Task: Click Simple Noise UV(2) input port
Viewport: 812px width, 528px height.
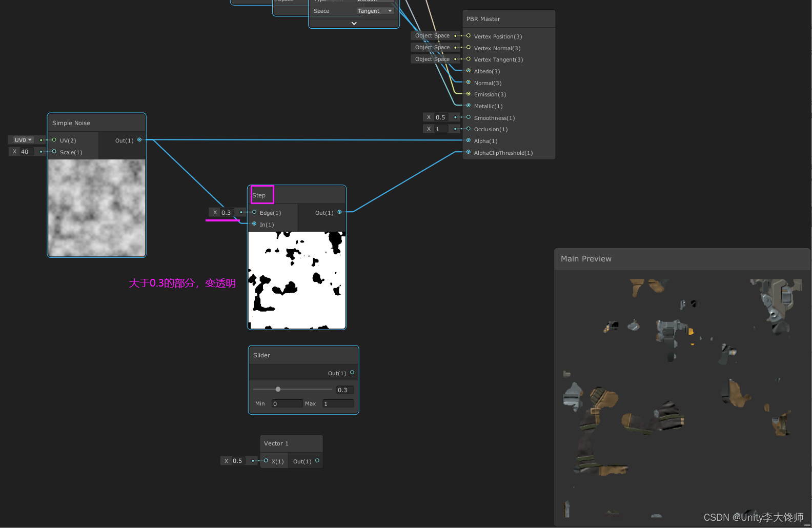Action: [54, 140]
